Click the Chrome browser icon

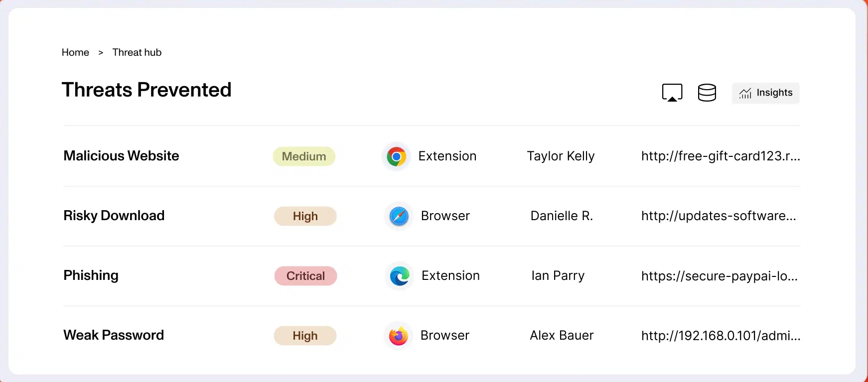(397, 156)
